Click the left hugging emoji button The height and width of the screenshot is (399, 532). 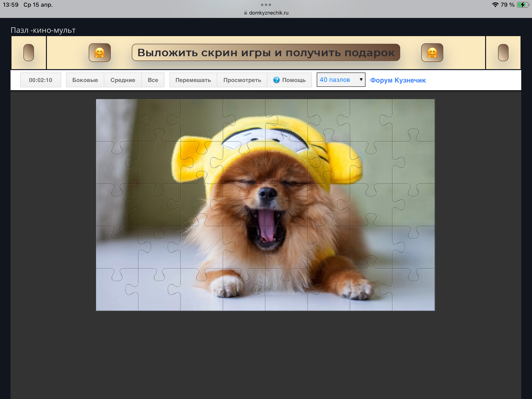tap(100, 53)
